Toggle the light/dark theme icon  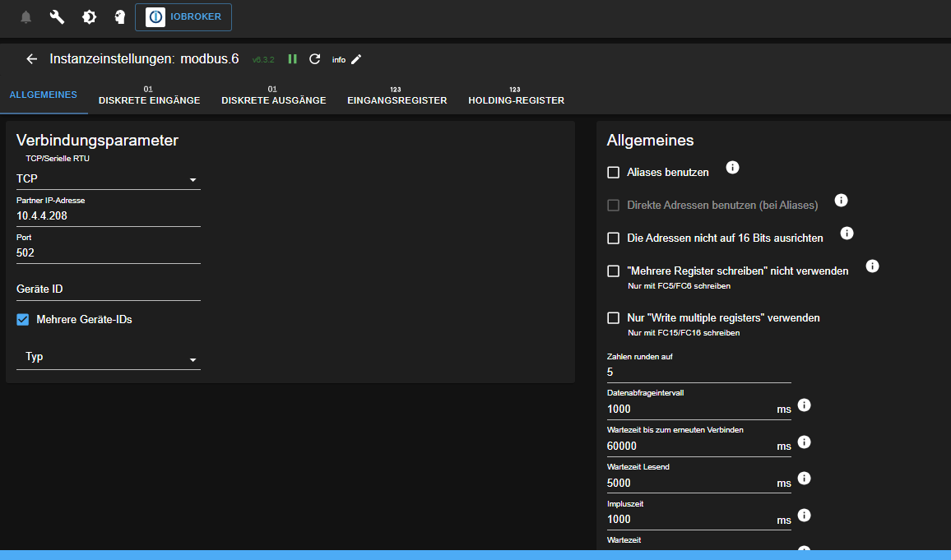click(x=88, y=16)
